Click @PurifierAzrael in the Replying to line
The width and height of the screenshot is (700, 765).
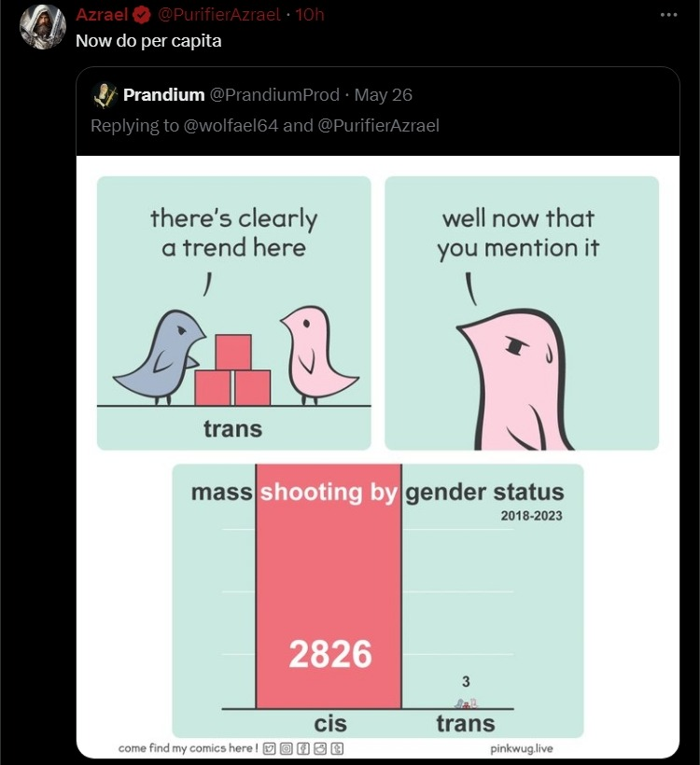point(378,125)
